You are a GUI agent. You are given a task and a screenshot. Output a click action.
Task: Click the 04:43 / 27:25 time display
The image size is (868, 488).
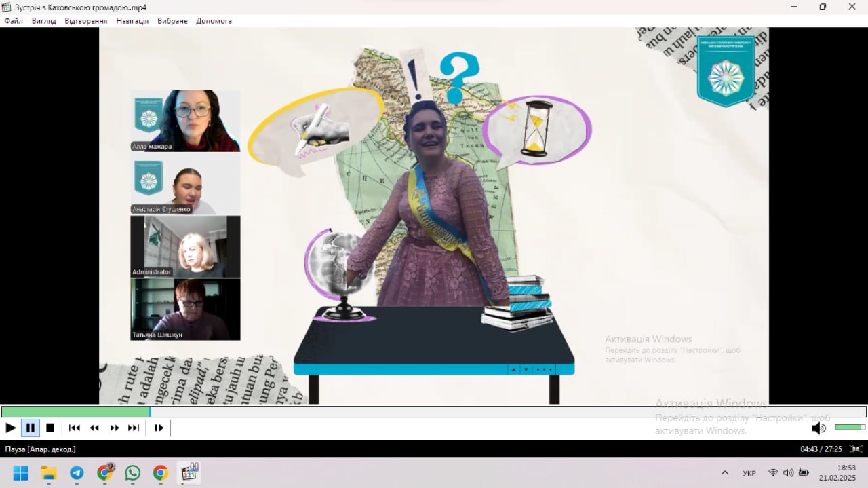tap(821, 449)
